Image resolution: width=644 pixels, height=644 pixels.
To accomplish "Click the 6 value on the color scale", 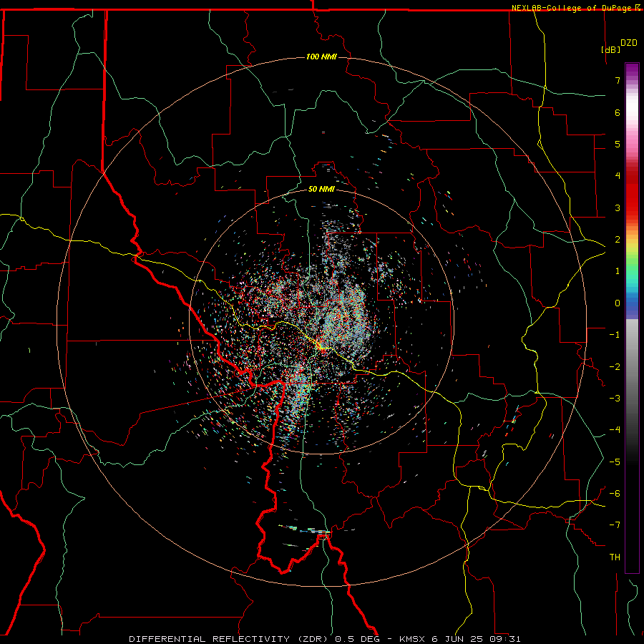I will (x=618, y=112).
